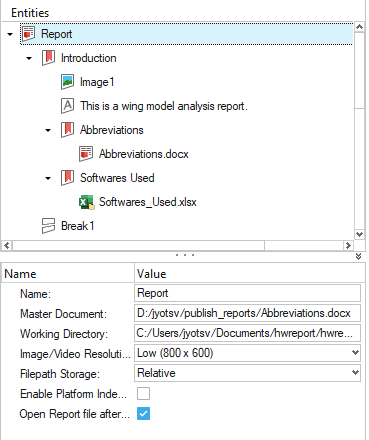Collapse the Softwares Used node
Image resolution: width=369 pixels, height=440 pixels.
click(48, 178)
